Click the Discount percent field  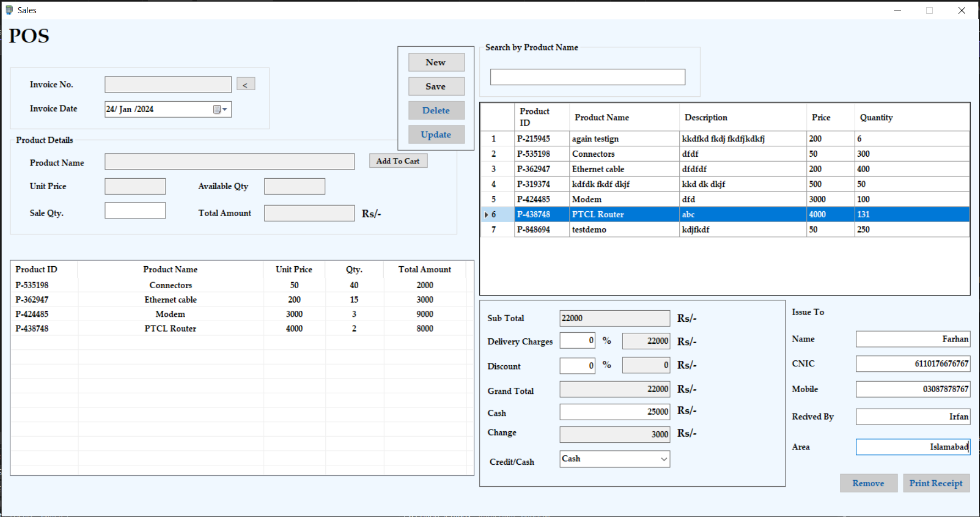[x=577, y=366]
